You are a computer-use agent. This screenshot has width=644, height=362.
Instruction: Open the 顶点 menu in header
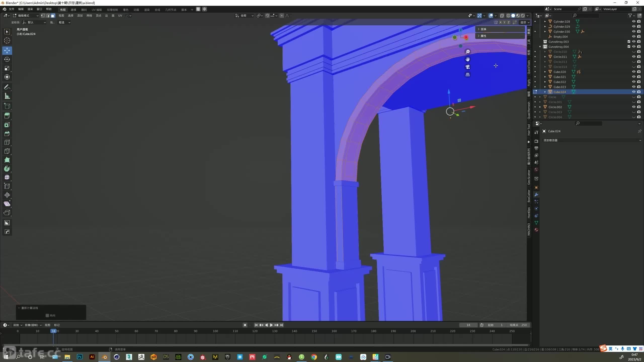pos(99,16)
